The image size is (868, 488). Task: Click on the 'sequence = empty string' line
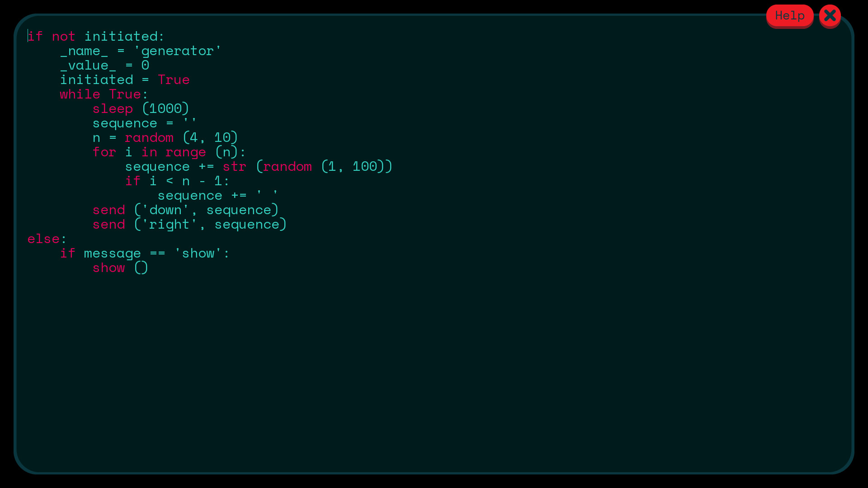click(x=145, y=123)
